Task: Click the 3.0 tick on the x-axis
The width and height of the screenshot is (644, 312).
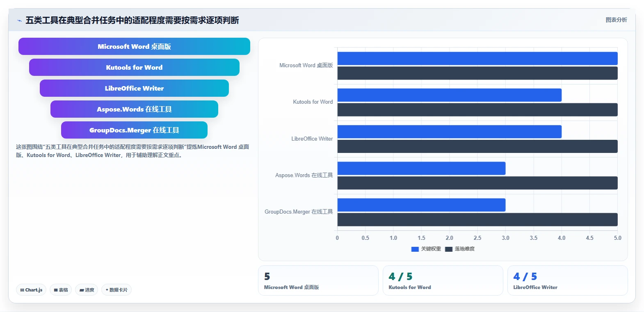Action: pos(505,238)
